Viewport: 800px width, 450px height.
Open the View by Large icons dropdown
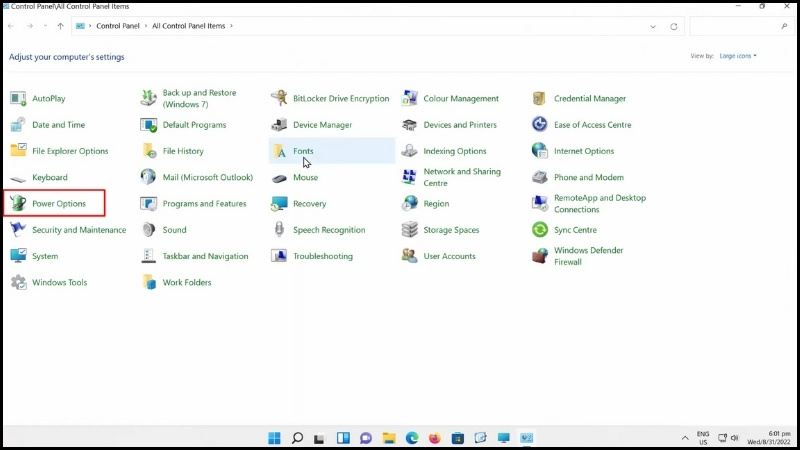tap(738, 56)
